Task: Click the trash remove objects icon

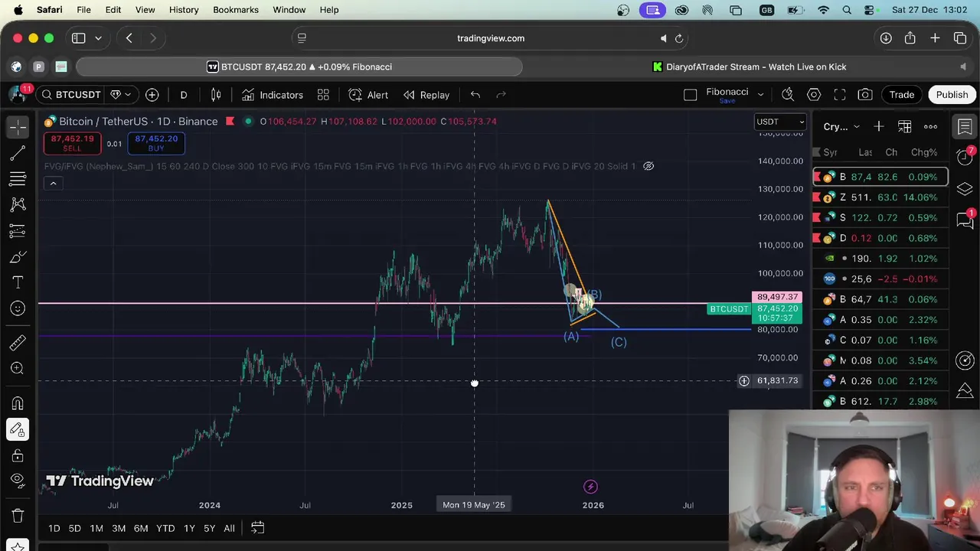Action: pyautogui.click(x=18, y=515)
